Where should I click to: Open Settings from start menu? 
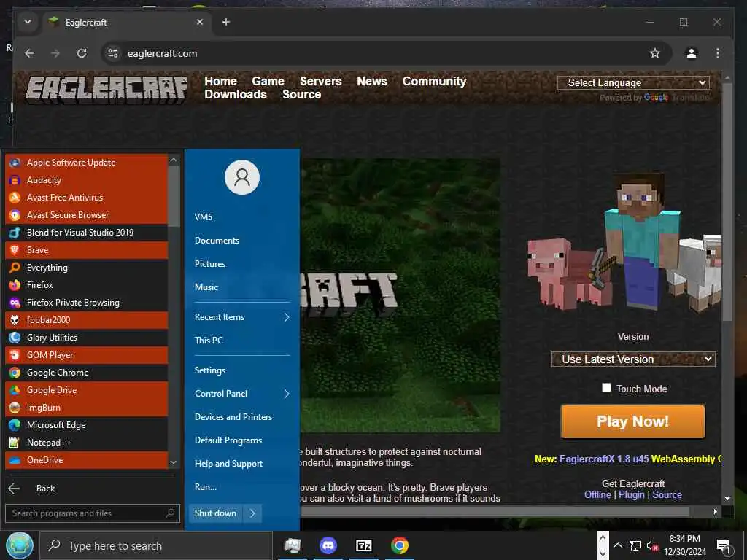pyautogui.click(x=210, y=370)
